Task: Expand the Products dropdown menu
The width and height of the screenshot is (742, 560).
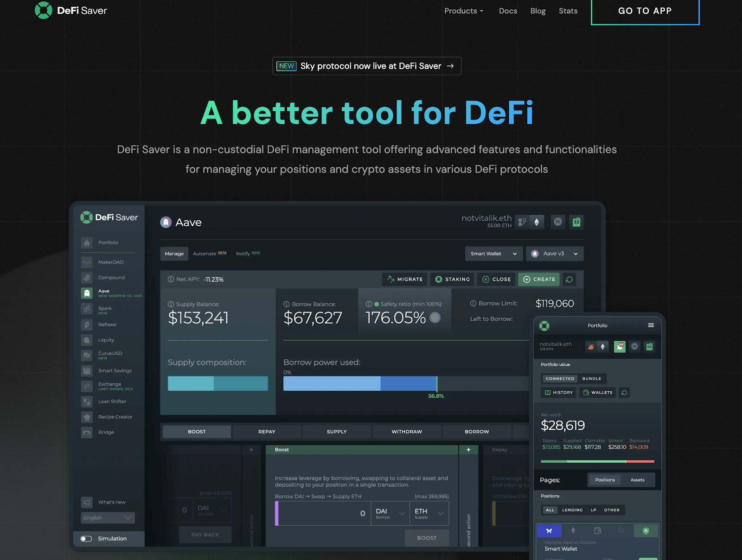Action: click(463, 11)
